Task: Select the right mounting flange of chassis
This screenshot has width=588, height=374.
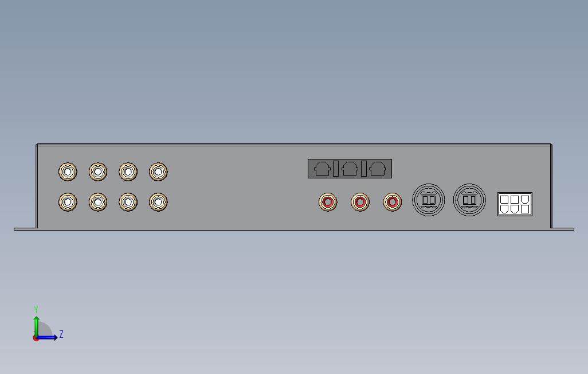Action: click(563, 229)
